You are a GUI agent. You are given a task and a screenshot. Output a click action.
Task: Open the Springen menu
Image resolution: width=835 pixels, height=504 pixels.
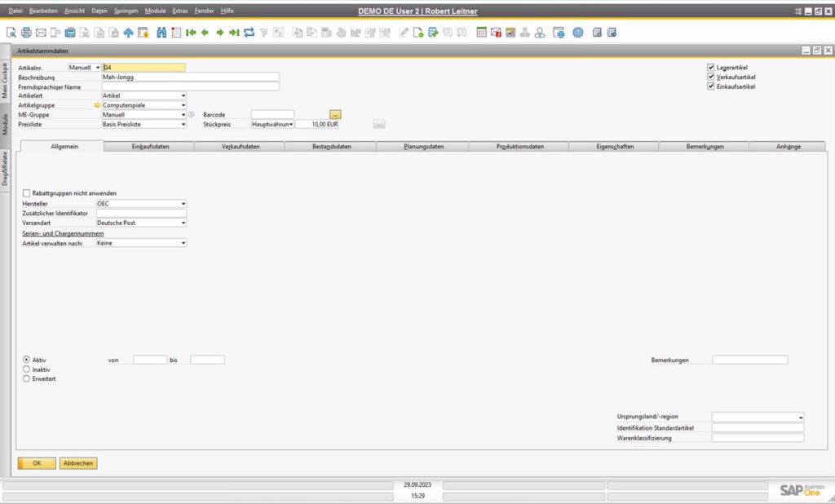pos(126,11)
